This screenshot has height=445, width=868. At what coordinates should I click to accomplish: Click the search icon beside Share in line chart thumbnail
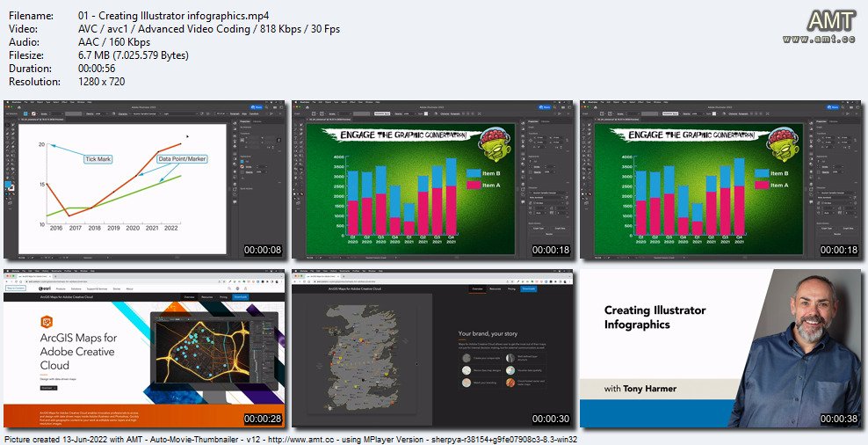(x=268, y=107)
